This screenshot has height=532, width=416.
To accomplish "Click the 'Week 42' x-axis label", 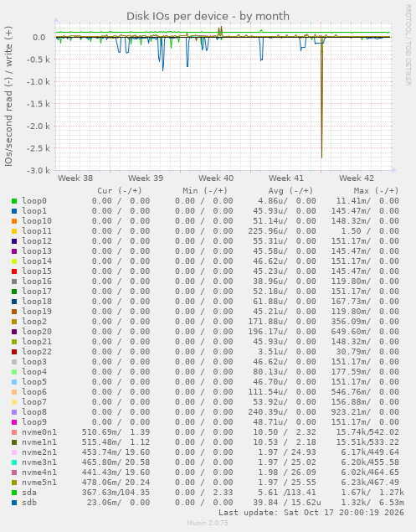I will pyautogui.click(x=357, y=178).
